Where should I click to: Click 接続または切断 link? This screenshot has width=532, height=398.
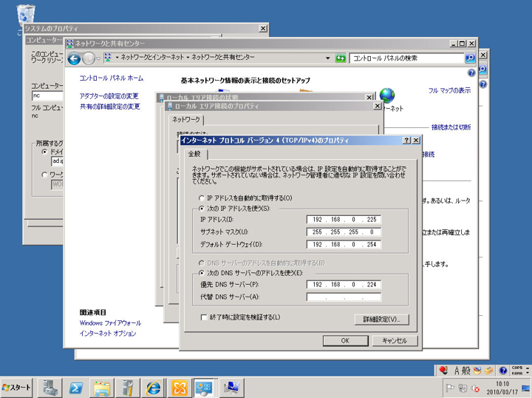point(451,127)
